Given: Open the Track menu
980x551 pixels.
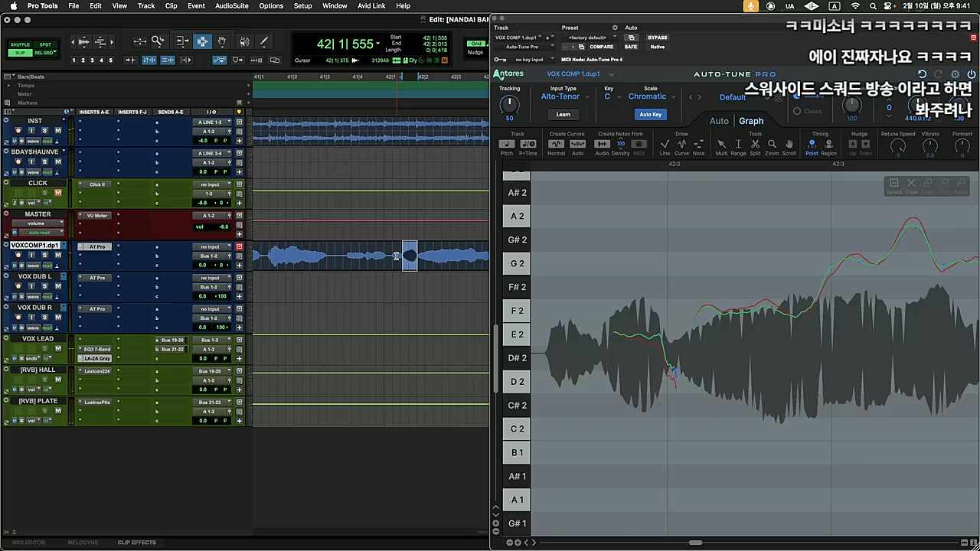Looking at the screenshot, I should 146,6.
